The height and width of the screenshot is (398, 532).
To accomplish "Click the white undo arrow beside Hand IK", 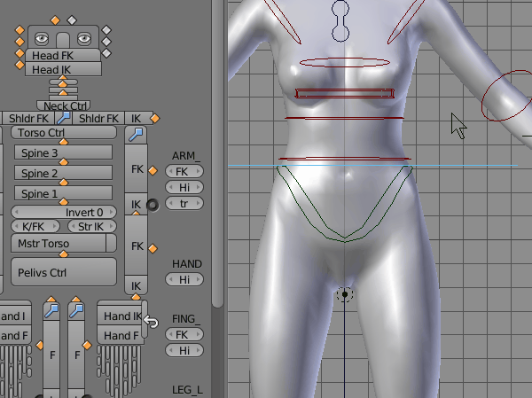I will tap(151, 322).
